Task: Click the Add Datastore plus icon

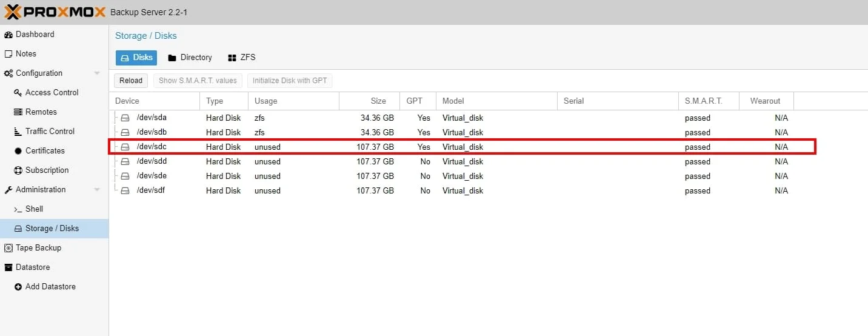Action: [x=18, y=287]
